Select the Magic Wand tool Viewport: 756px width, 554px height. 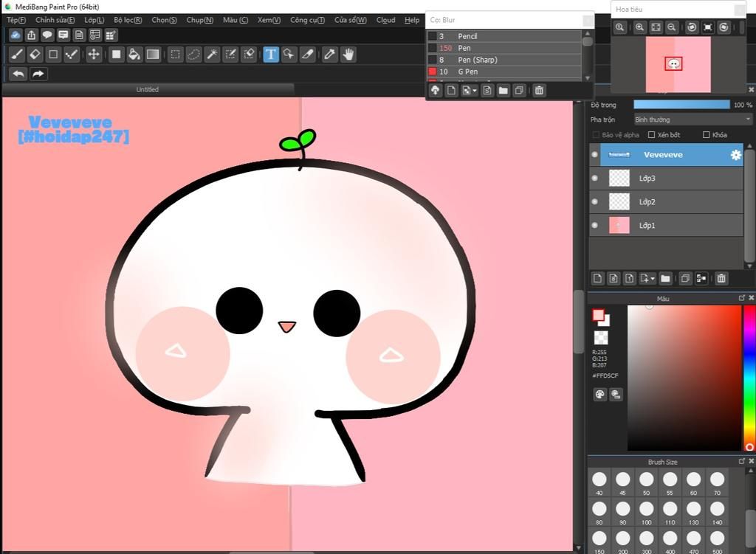coord(212,55)
